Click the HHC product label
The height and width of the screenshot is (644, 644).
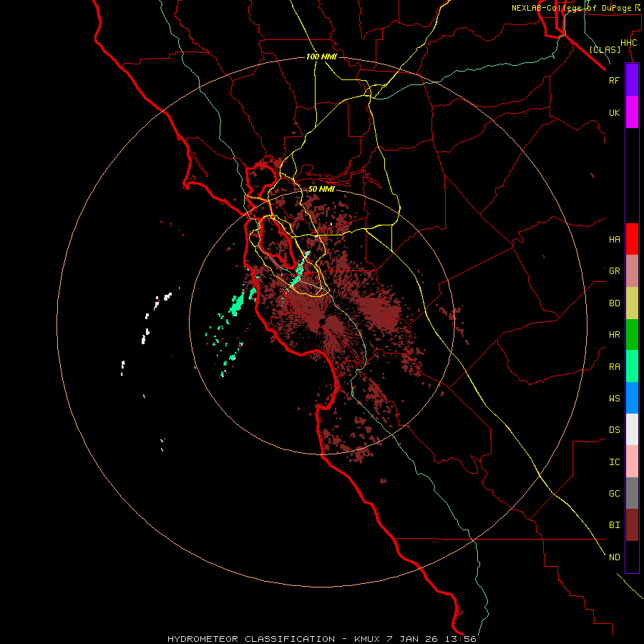[x=628, y=43]
